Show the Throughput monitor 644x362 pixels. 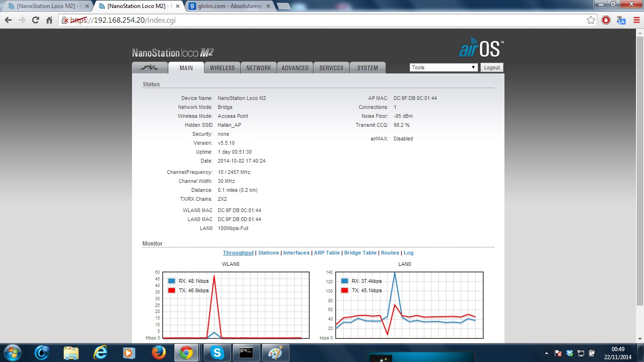coord(238,253)
